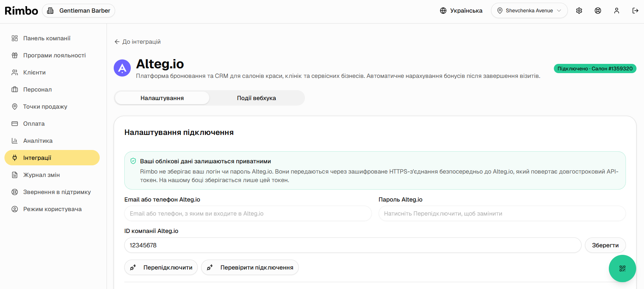Click the Перепідключити button
The width and height of the screenshot is (644, 289).
[161, 267]
